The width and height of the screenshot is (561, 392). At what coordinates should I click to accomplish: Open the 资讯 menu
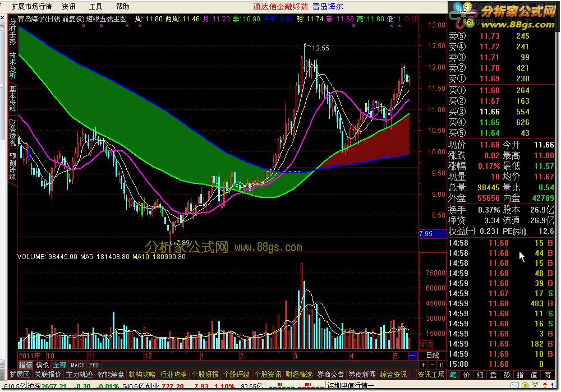click(68, 6)
